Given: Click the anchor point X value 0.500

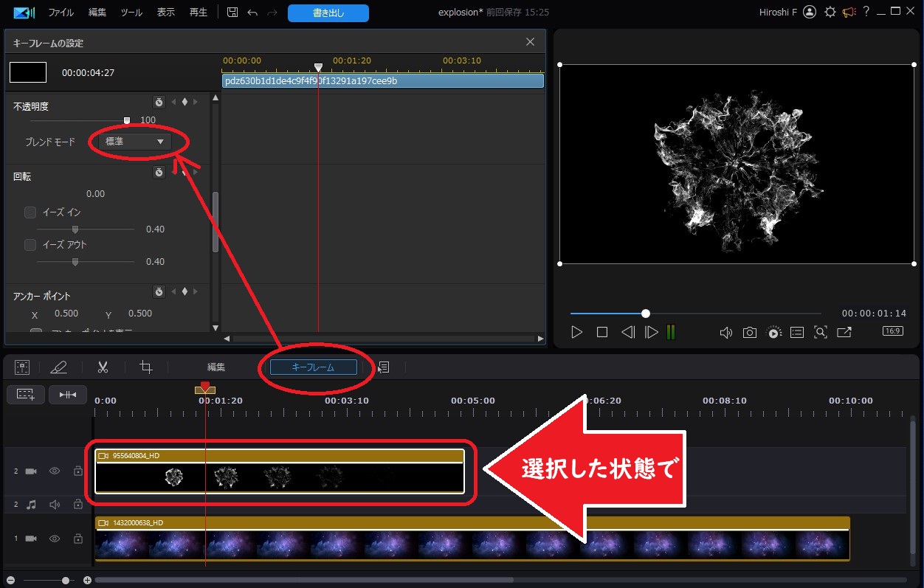Looking at the screenshot, I should coord(65,314).
